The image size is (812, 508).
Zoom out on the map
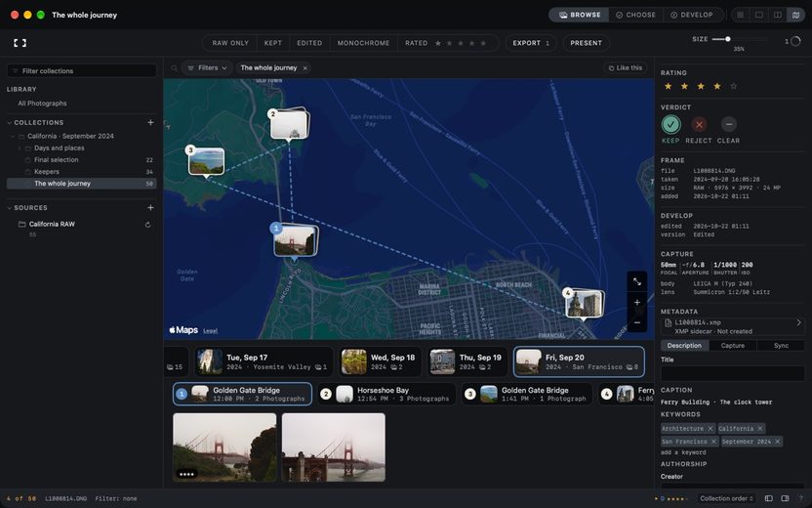(637, 322)
